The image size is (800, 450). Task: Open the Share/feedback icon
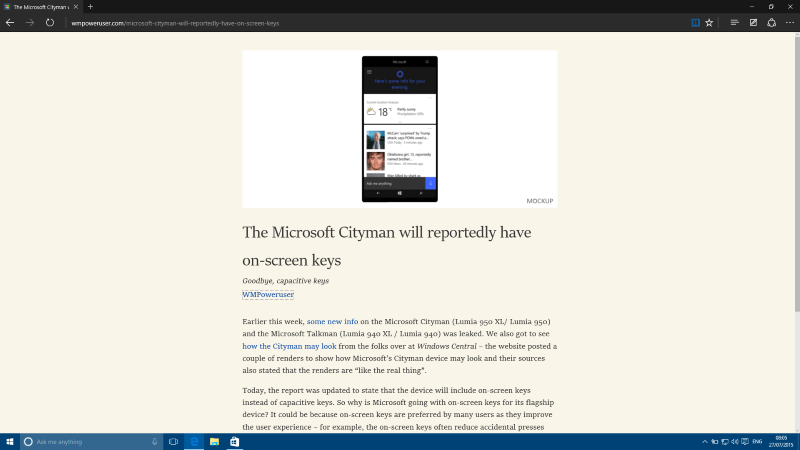coord(771,22)
